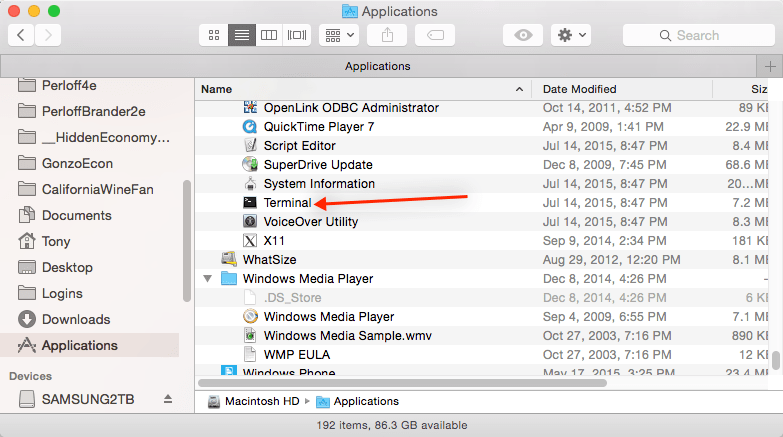The image size is (783, 437).
Task: Open Perloff4e folder in sidebar
Action: coord(69,85)
